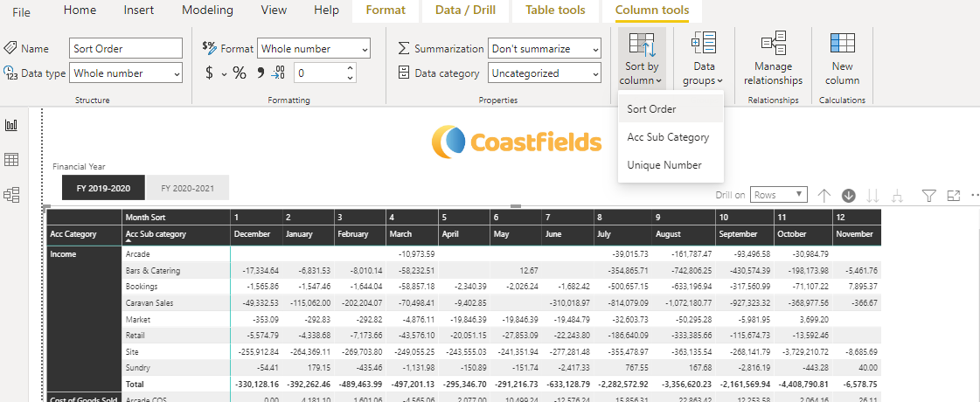This screenshot has width=980, height=402.
Task: Select FY 2020-2021 slicer button
Action: (187, 188)
